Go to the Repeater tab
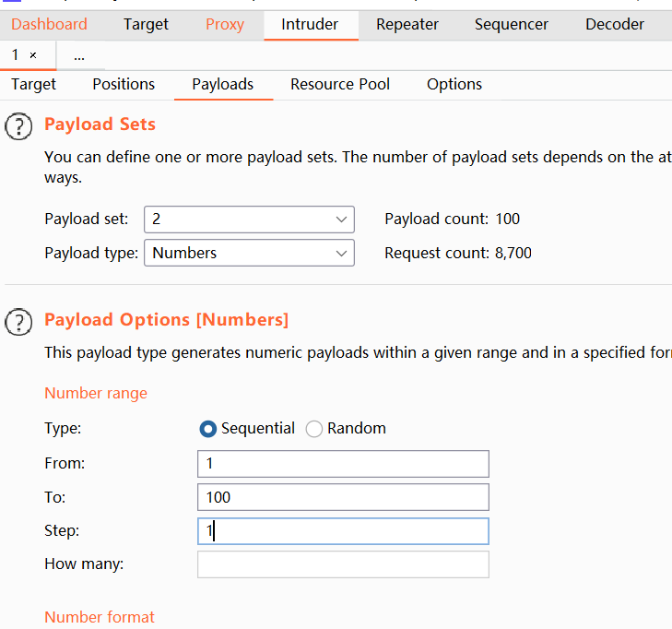The width and height of the screenshot is (672, 629). [407, 24]
